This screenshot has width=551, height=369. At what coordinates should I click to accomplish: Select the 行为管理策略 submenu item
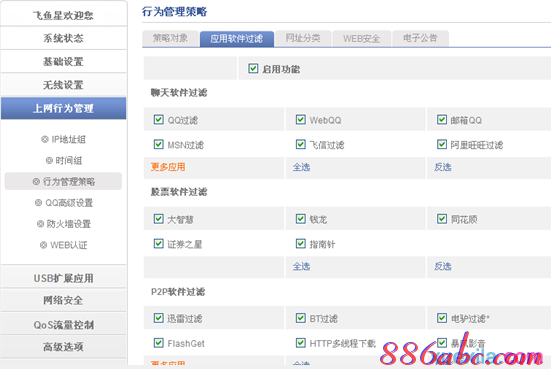pos(63,182)
